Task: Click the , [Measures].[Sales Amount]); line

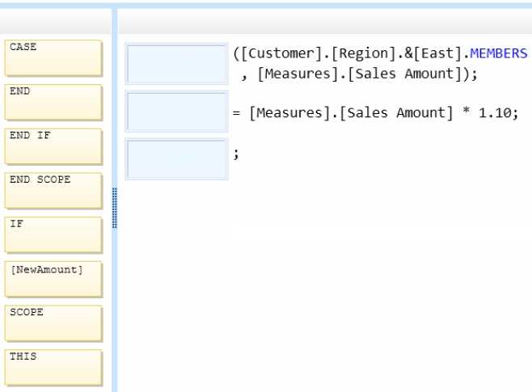Action: click(x=359, y=74)
